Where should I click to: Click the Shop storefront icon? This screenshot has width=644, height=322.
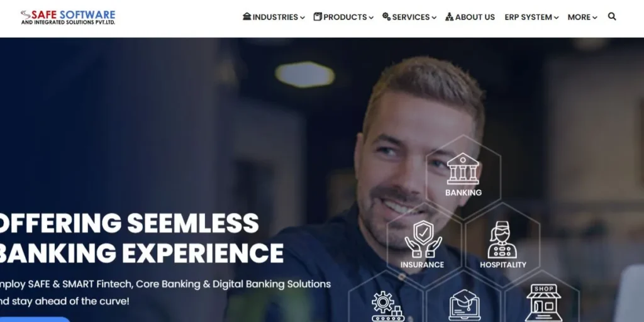coord(543,303)
